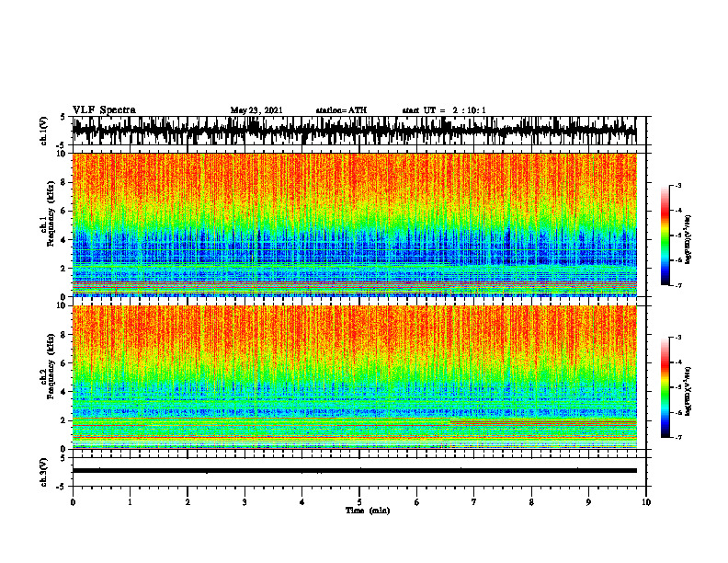Click time axis tick label "10" at bottom

[x=646, y=502]
